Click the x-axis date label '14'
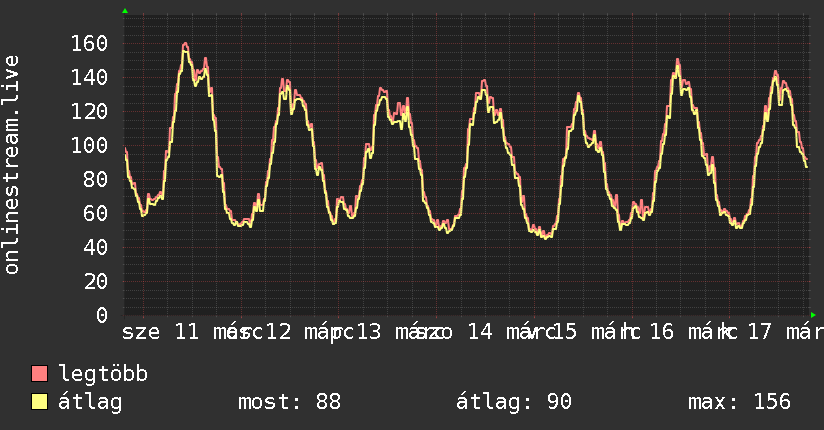This screenshot has width=824, height=430. (480, 332)
